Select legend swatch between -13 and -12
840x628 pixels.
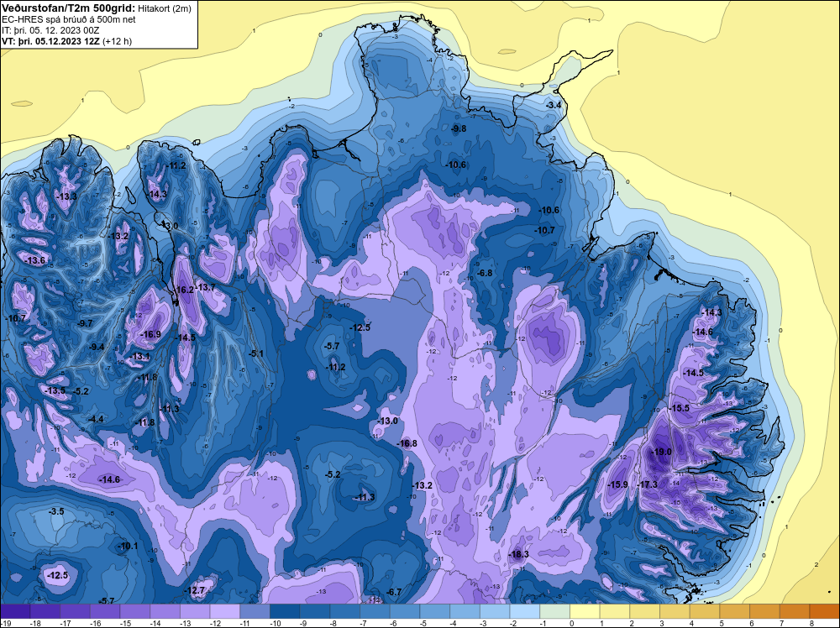click(195, 611)
